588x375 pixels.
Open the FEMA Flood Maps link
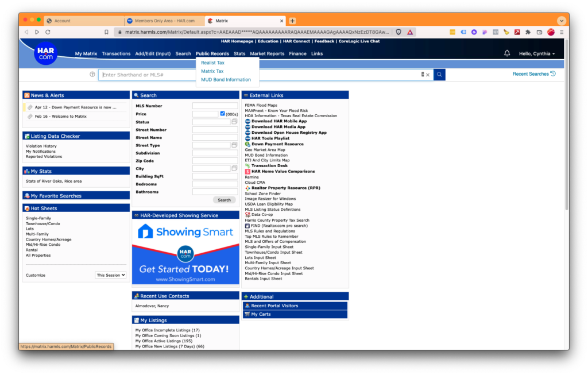click(261, 105)
